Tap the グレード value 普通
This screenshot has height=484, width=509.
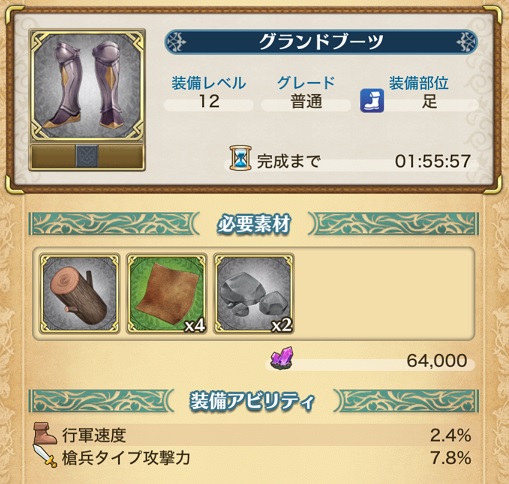[306, 101]
